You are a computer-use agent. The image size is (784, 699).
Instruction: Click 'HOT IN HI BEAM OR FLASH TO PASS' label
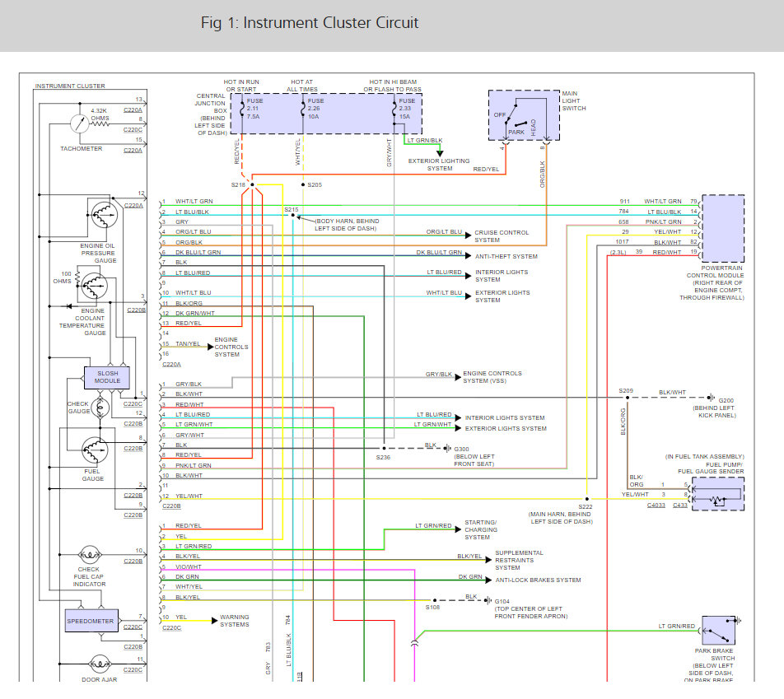click(x=393, y=86)
